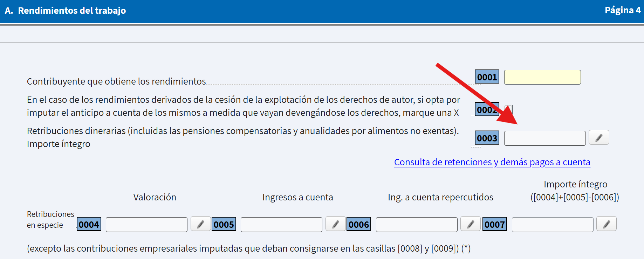Select the 0005 box label
This screenshot has width=644, height=259.
pos(224,224)
